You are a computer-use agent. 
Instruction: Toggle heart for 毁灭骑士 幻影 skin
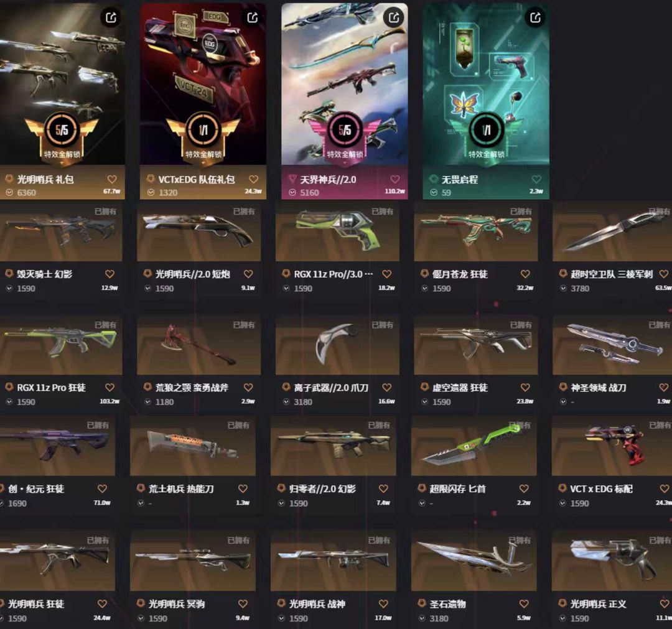(x=110, y=274)
